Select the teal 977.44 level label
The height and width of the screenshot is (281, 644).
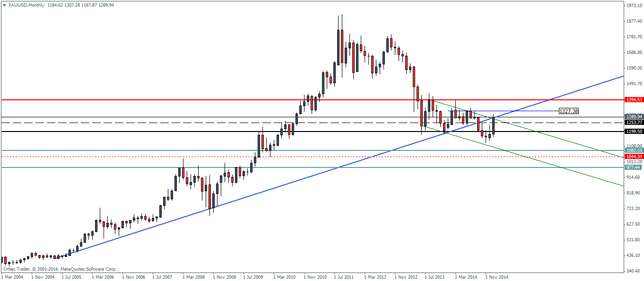click(634, 167)
